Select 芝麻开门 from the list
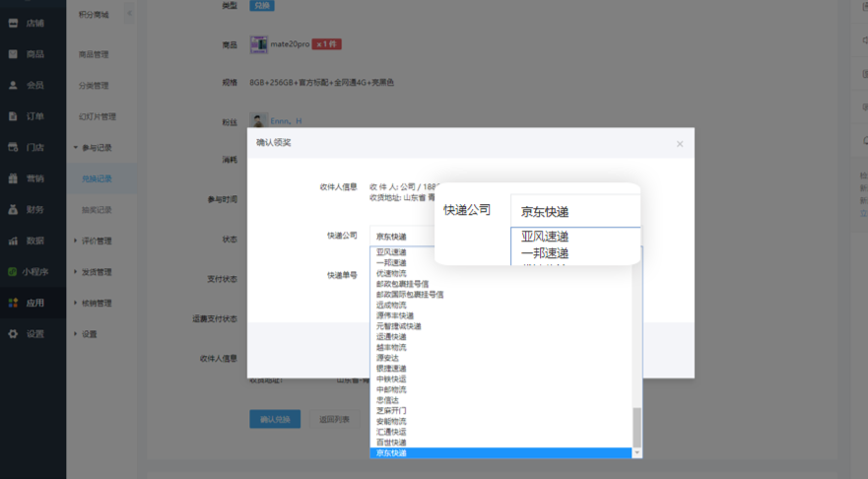 [x=501, y=410]
